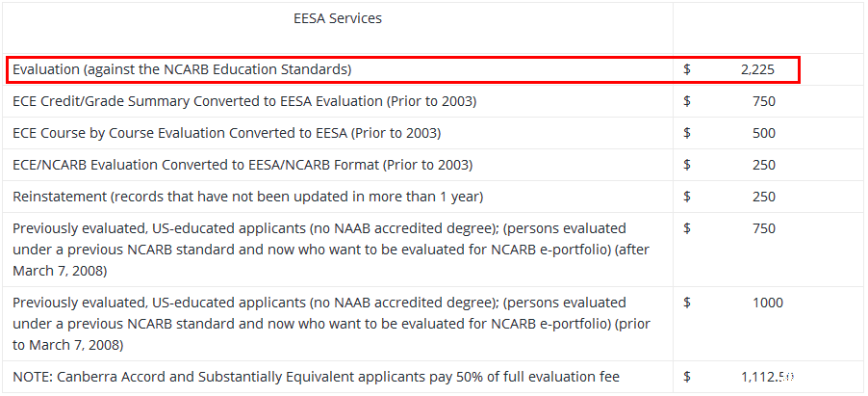Click the dollar sign beside the 500 amount
This screenshot has width=868, height=396.
click(x=687, y=133)
